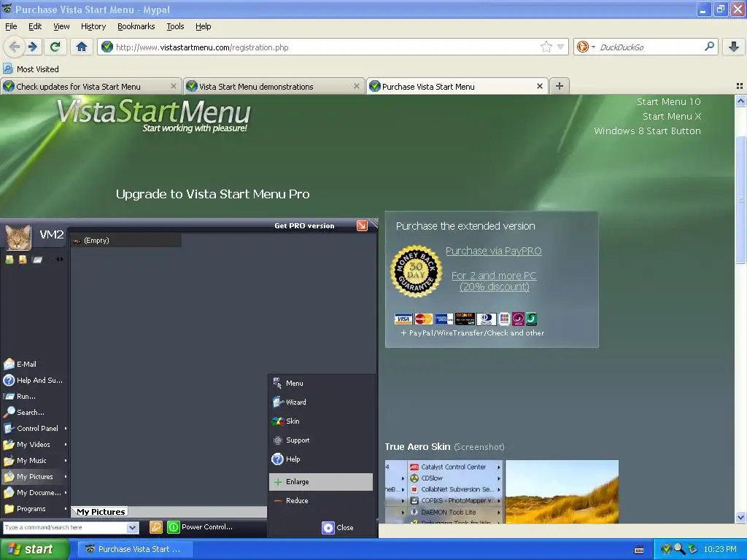
Task: Click the browser Back arrow button
Action: [15, 47]
